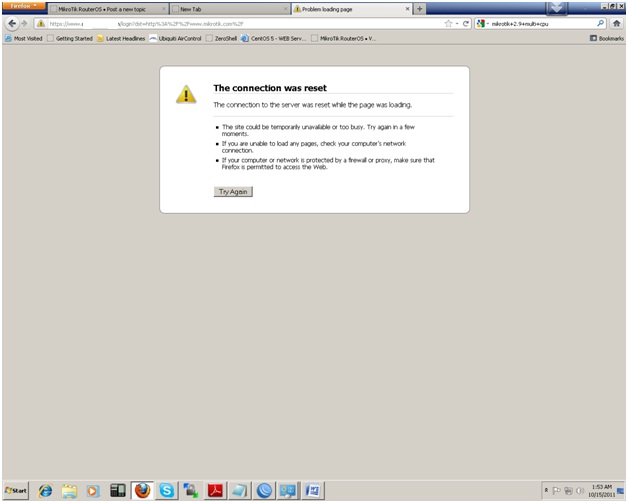Close the MikroTik RouterOS tab

click(164, 9)
